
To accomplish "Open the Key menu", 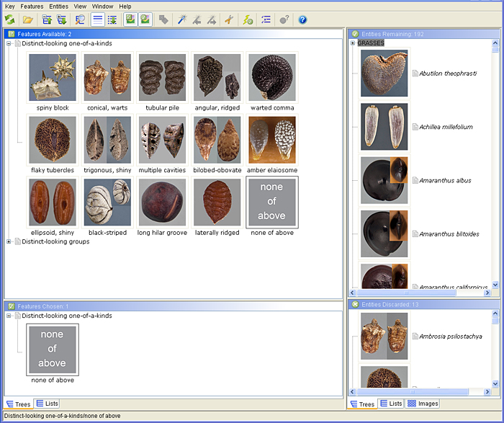I will click(10, 6).
